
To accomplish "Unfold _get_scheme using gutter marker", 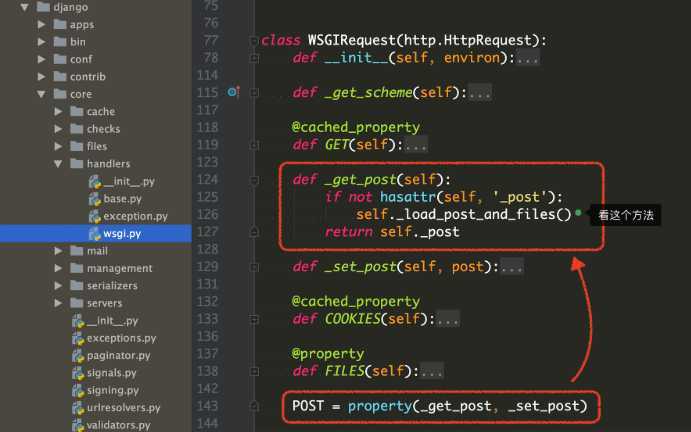I will click(254, 93).
